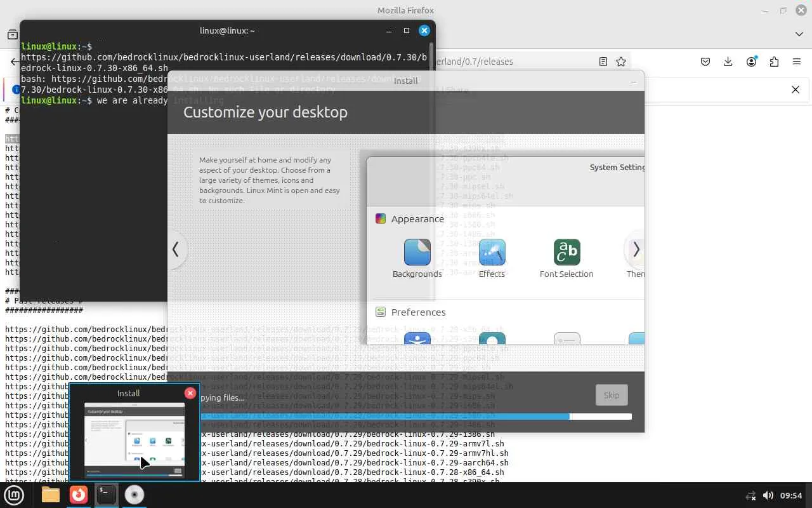
Task: Click the typed text 'we are already installing'
Action: (x=160, y=100)
